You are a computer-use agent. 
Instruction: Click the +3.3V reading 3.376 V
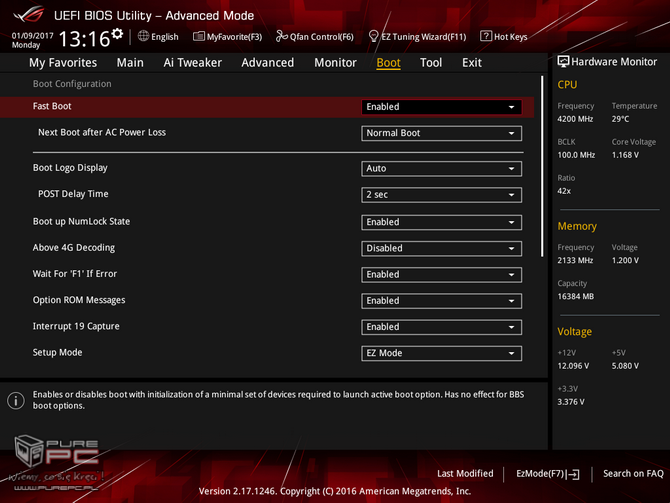tap(571, 402)
